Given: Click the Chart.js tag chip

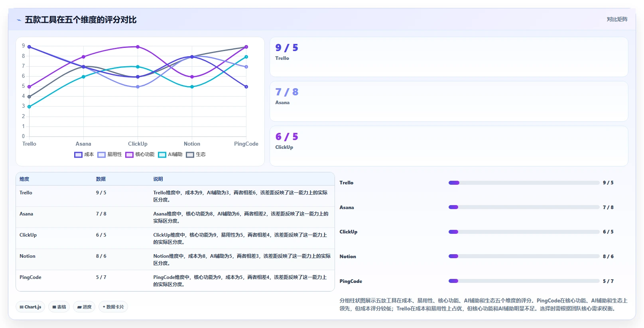Looking at the screenshot, I should 30,307.
